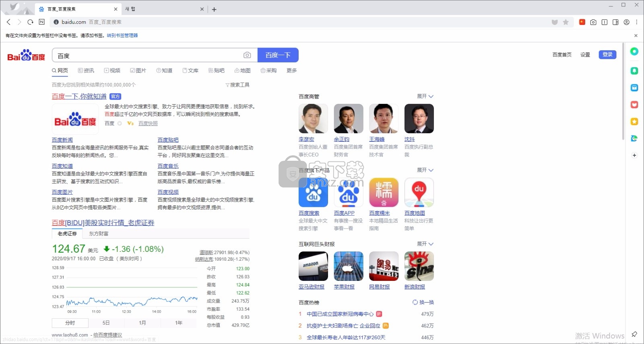The image size is (644, 344).
Task: Toggle the sidebar panel toolbar icon
Action: 615,22
